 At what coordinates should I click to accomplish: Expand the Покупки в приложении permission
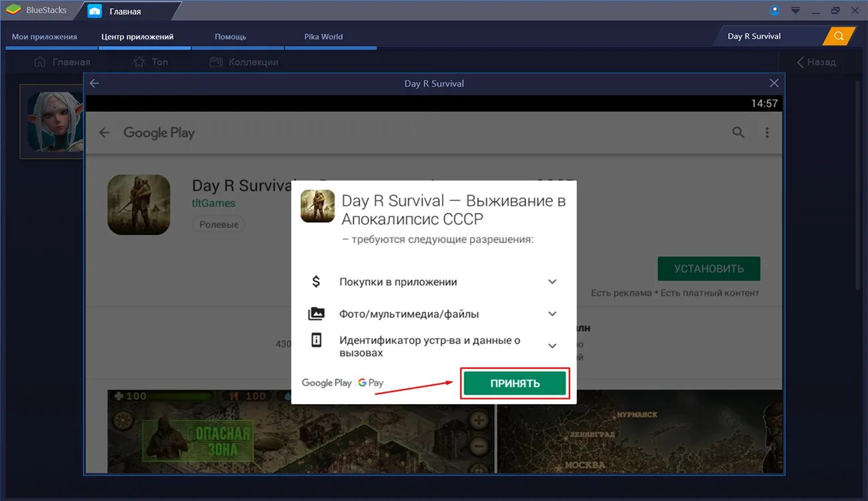click(x=552, y=282)
